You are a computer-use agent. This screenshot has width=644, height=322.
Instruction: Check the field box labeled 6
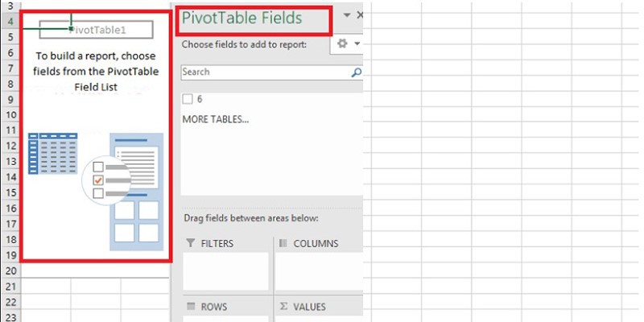click(188, 99)
